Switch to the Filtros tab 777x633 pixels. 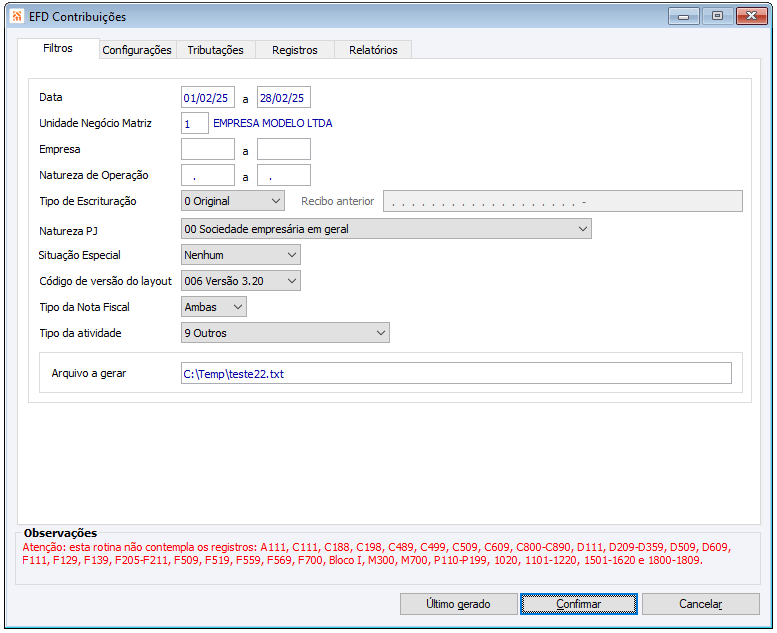pyautogui.click(x=58, y=48)
